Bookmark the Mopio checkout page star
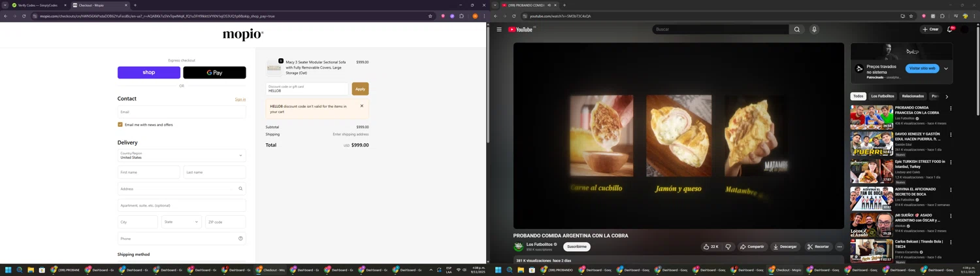 (430, 16)
